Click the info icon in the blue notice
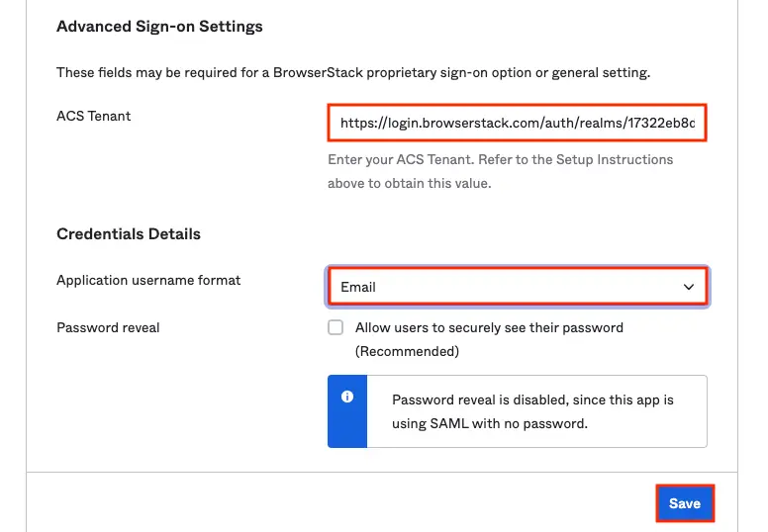Image resolution: width=768 pixels, height=532 pixels. 347,397
